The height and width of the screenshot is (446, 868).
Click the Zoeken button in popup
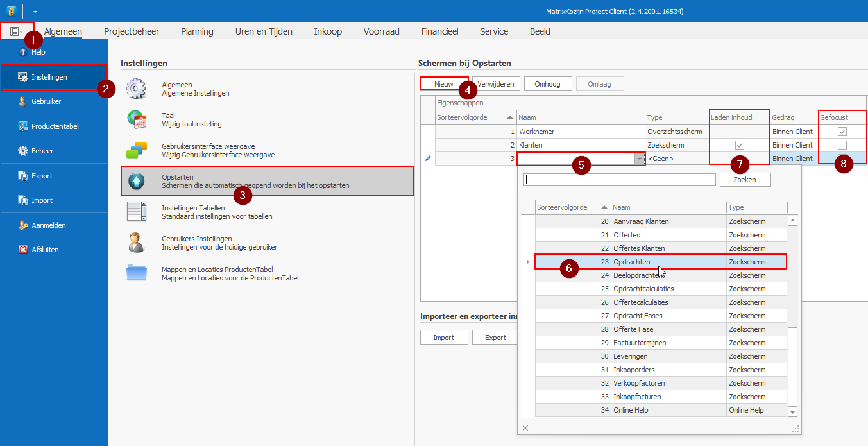pos(745,180)
